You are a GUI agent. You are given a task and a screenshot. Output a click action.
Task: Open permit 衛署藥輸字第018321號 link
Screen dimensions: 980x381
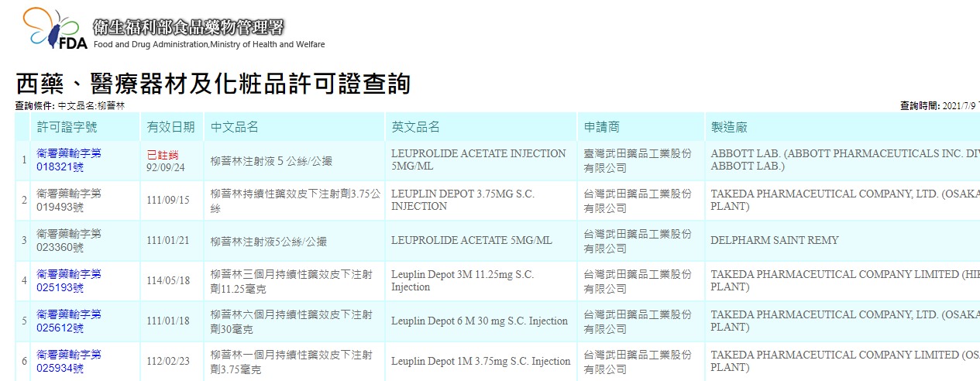pyautogui.click(x=68, y=160)
